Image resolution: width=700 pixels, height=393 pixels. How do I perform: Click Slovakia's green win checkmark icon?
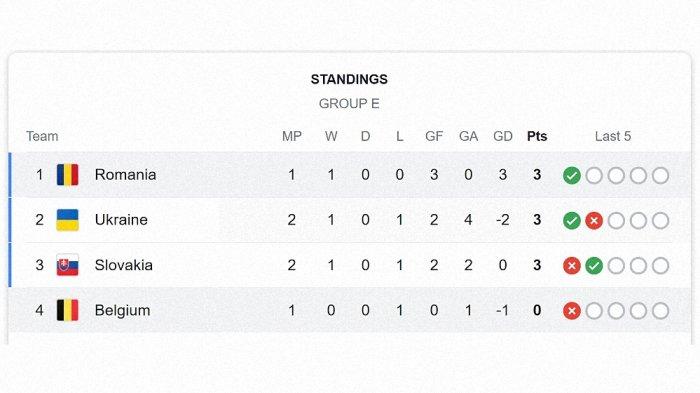click(x=594, y=266)
